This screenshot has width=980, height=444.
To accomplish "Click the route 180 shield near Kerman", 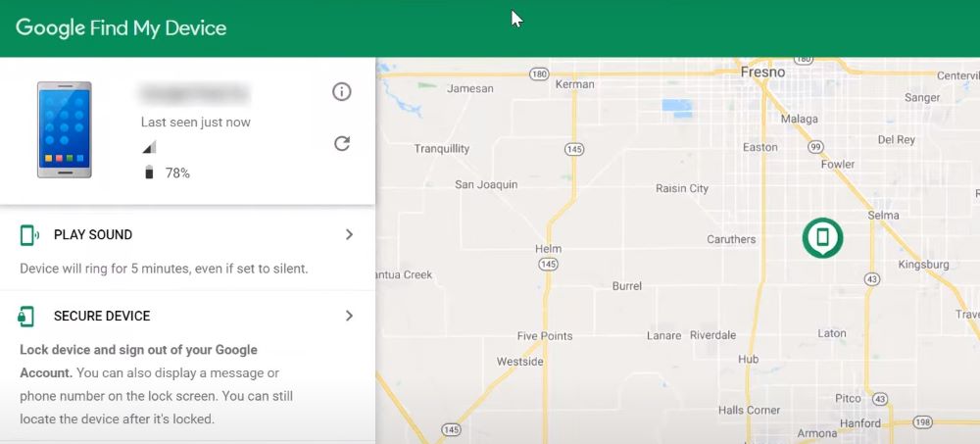I will point(539,74).
